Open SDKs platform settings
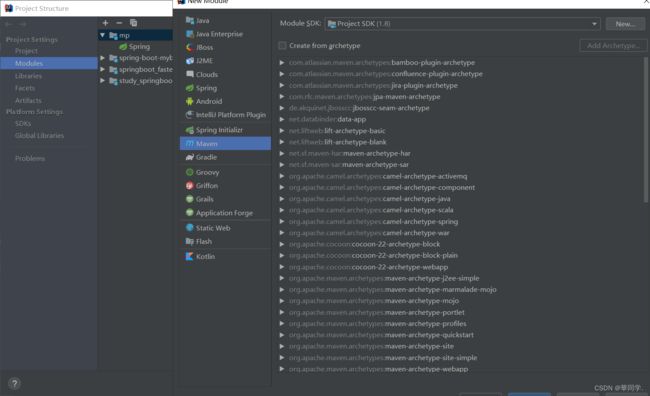Screen dimensions: 650x396 23,124
